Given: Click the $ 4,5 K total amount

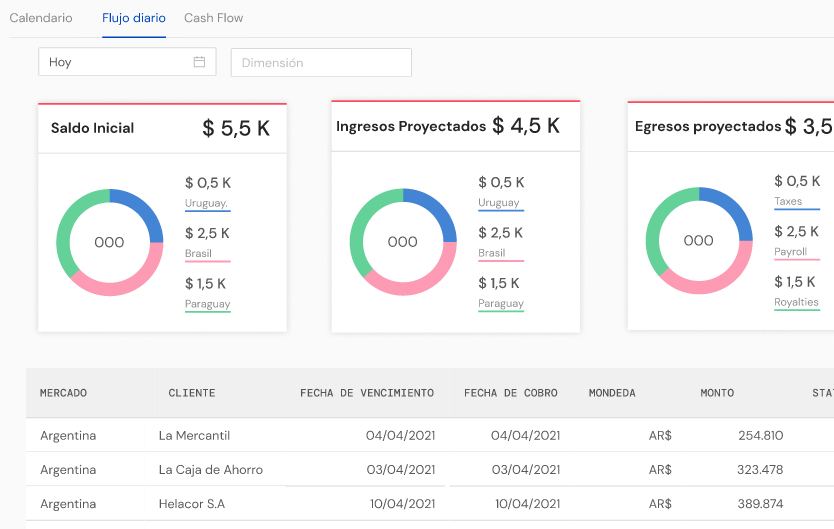Looking at the screenshot, I should (x=526, y=126).
